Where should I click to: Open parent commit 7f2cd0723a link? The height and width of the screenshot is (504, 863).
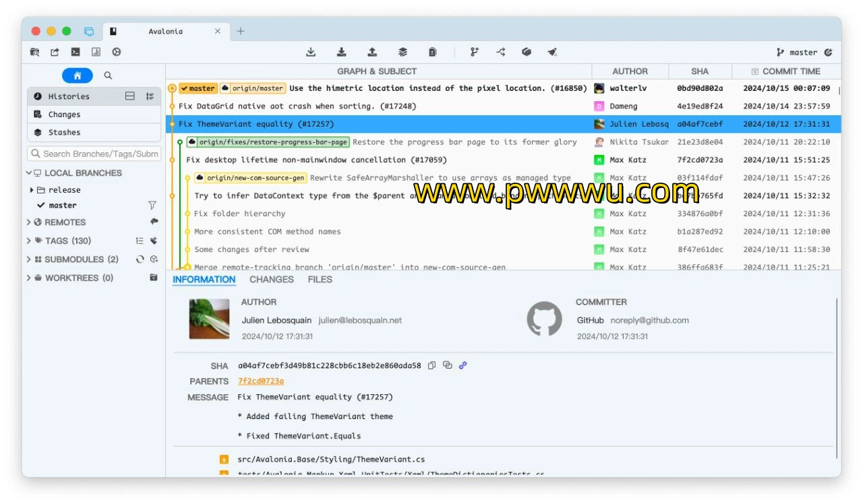[x=261, y=381]
